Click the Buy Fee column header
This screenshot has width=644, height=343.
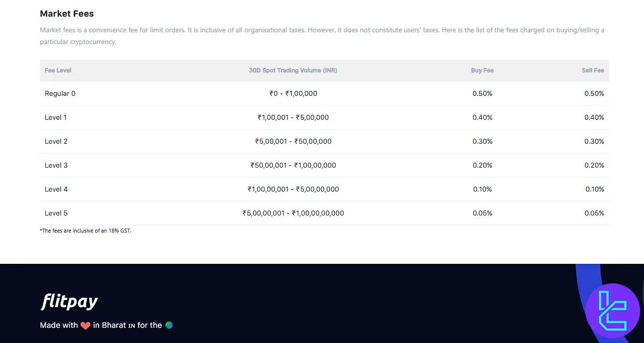click(482, 70)
